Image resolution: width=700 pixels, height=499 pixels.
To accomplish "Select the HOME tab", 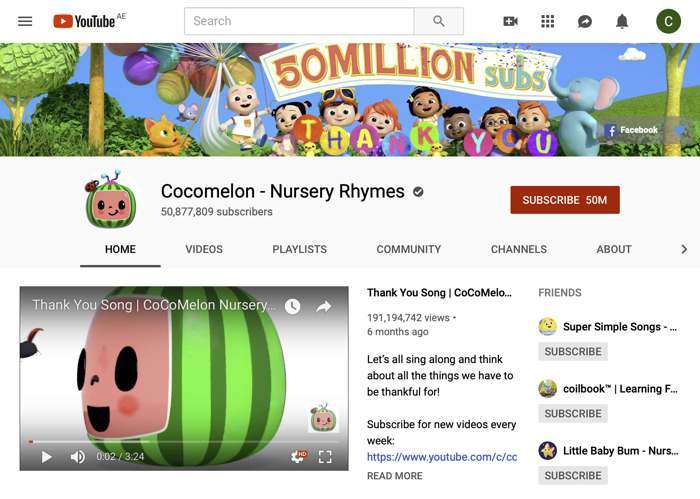I will pyautogui.click(x=121, y=250).
